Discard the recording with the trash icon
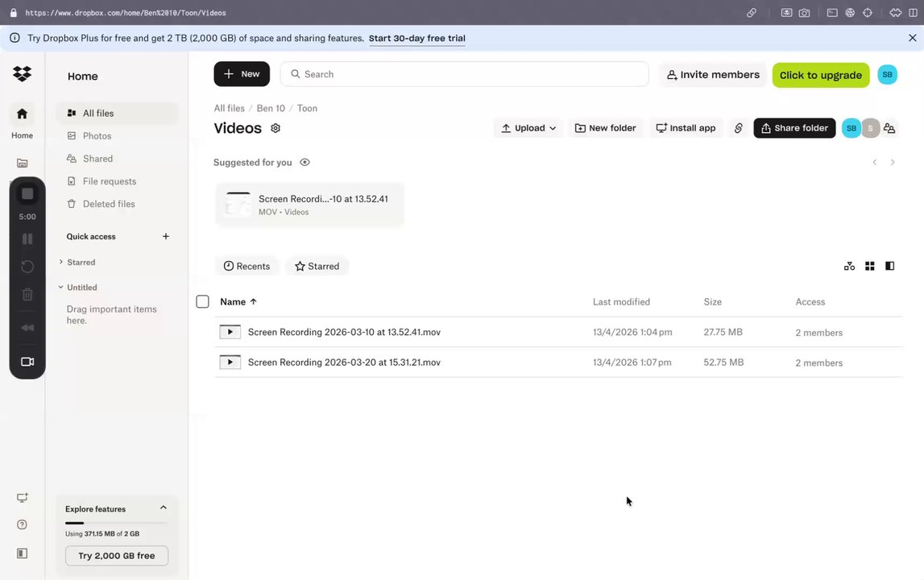Screen dimensions: 924x580 [27, 294]
